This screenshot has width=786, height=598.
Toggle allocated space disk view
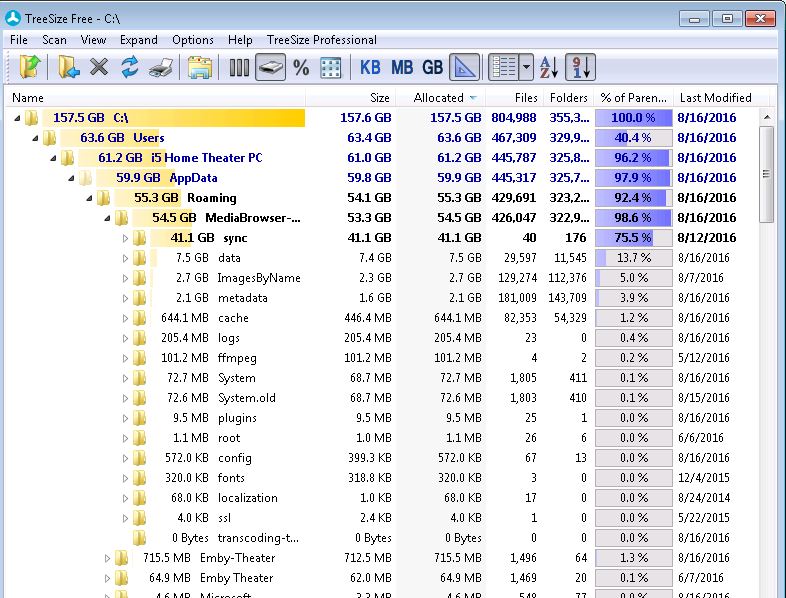[x=270, y=68]
